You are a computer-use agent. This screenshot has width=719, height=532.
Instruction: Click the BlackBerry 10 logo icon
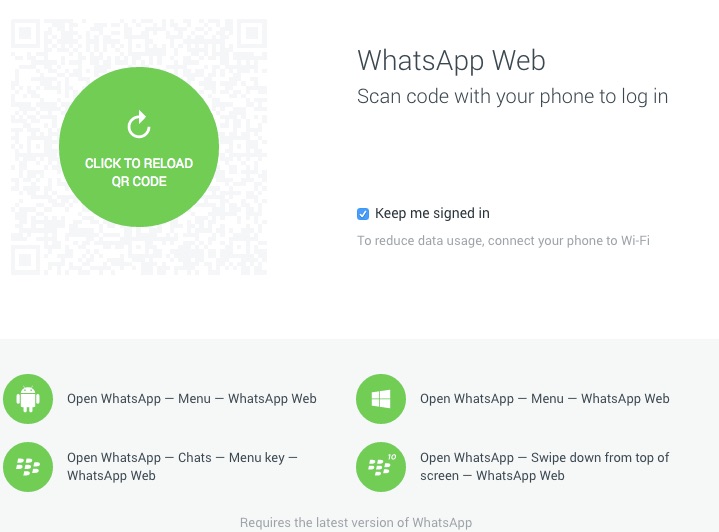click(381, 467)
